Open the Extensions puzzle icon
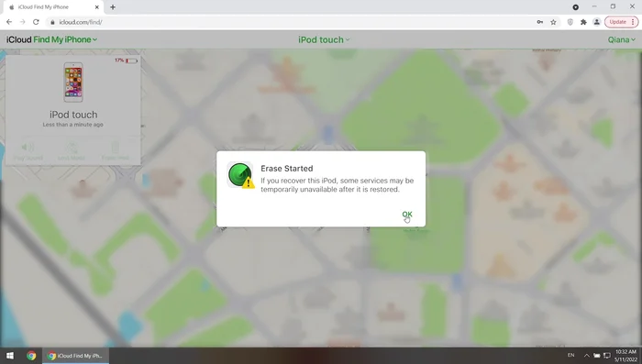Viewport: 642px width, 364px height. click(x=583, y=22)
